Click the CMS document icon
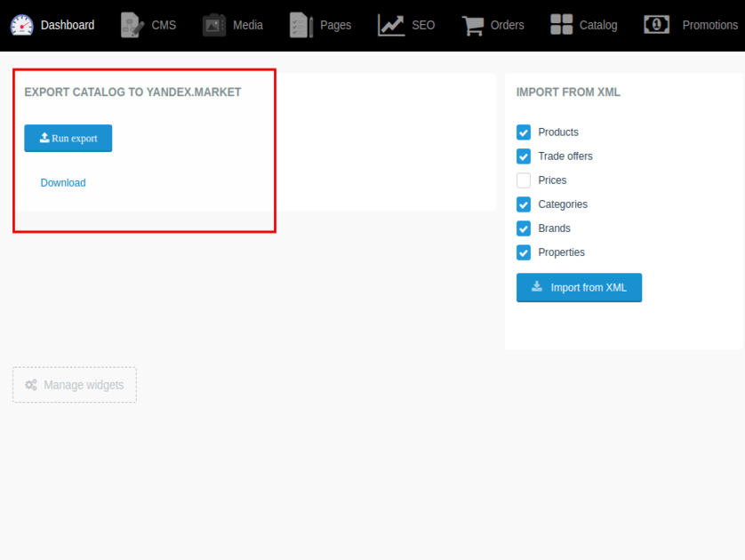745x560 pixels. (132, 25)
